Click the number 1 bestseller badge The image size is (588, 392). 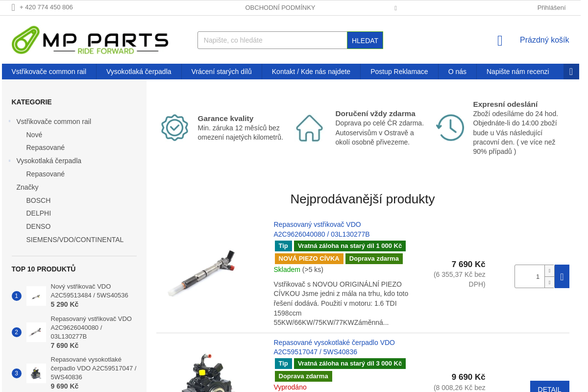click(x=17, y=295)
